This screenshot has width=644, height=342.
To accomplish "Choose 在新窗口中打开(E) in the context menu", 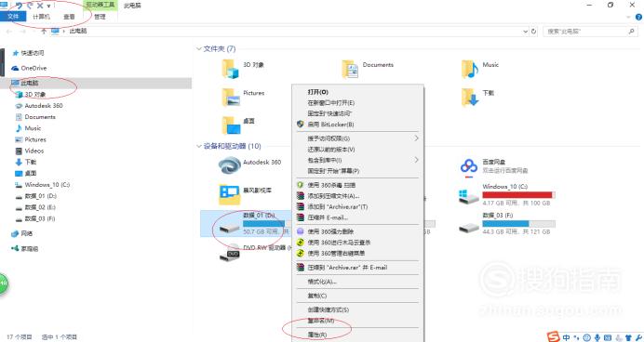I will [331, 102].
